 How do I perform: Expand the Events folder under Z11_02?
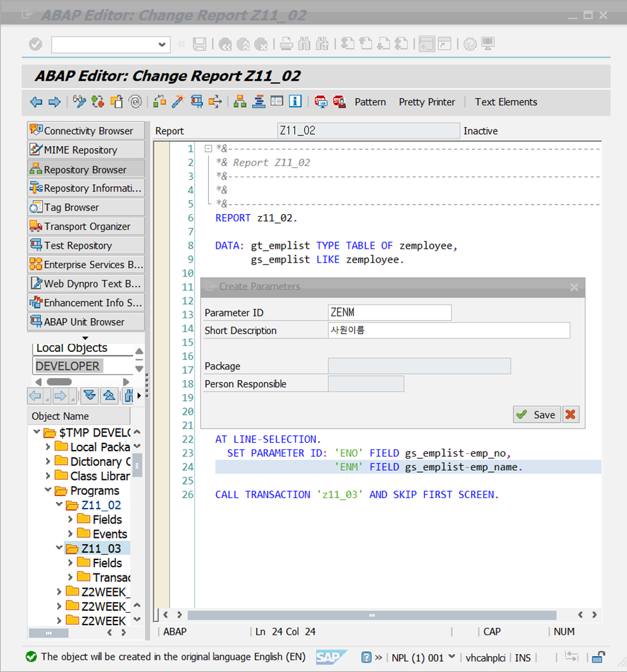[x=70, y=533]
